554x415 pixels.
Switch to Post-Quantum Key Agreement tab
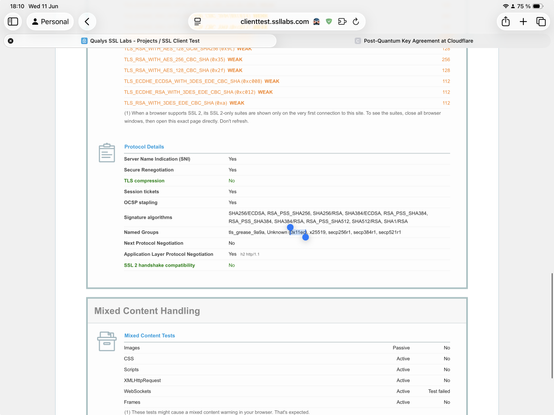(x=414, y=41)
